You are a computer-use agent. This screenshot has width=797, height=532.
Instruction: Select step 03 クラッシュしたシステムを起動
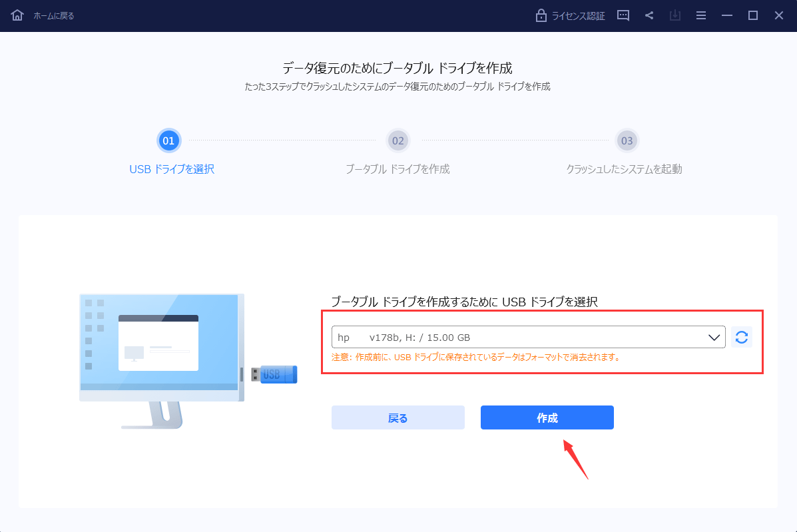tap(627, 140)
